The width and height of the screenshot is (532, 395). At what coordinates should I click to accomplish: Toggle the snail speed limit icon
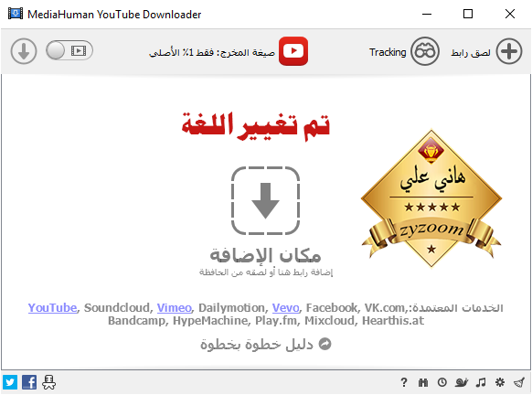(462, 383)
